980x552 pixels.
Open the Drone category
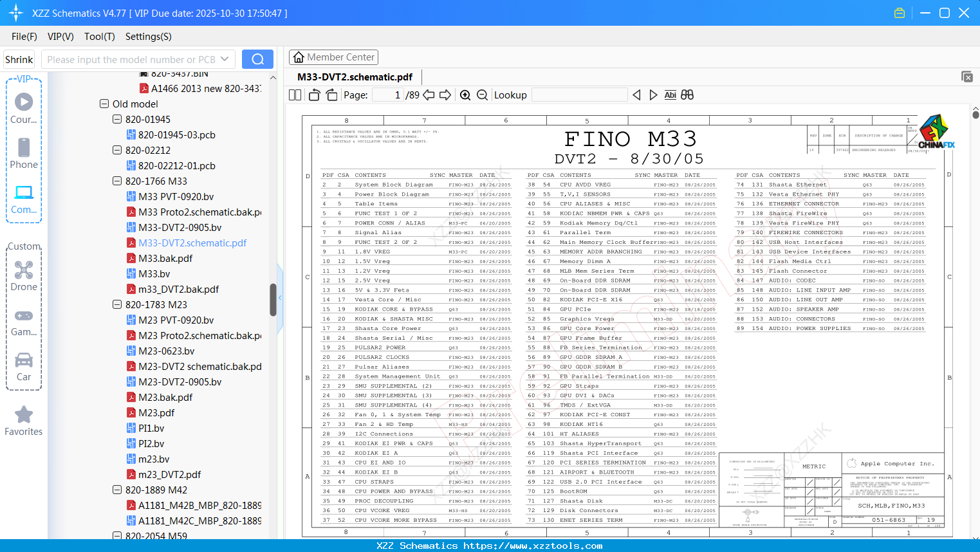[x=24, y=276]
